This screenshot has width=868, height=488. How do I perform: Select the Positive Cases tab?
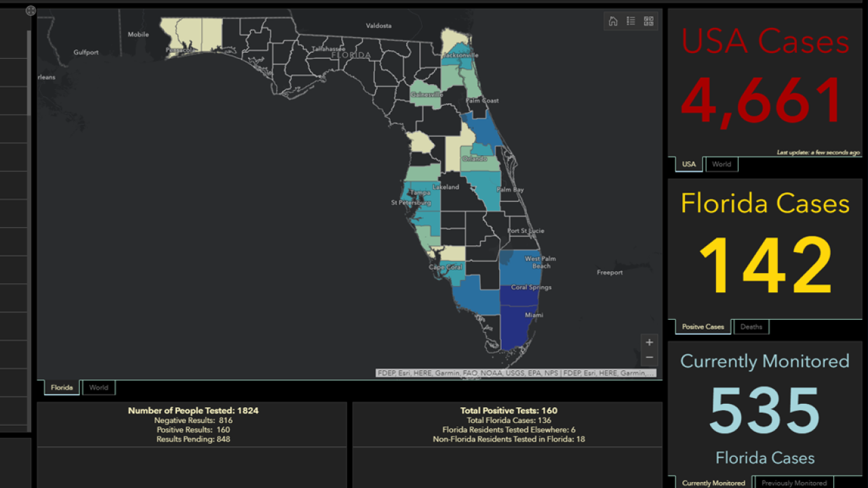703,327
